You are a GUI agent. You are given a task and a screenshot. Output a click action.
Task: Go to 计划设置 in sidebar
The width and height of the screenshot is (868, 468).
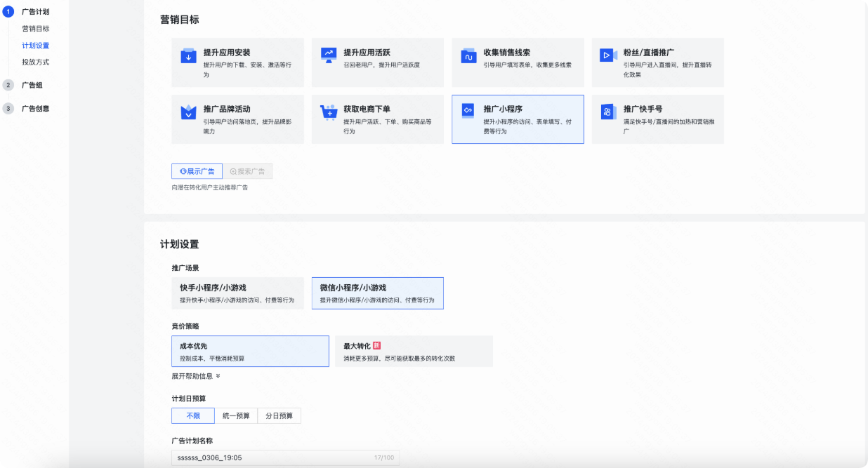coord(36,46)
